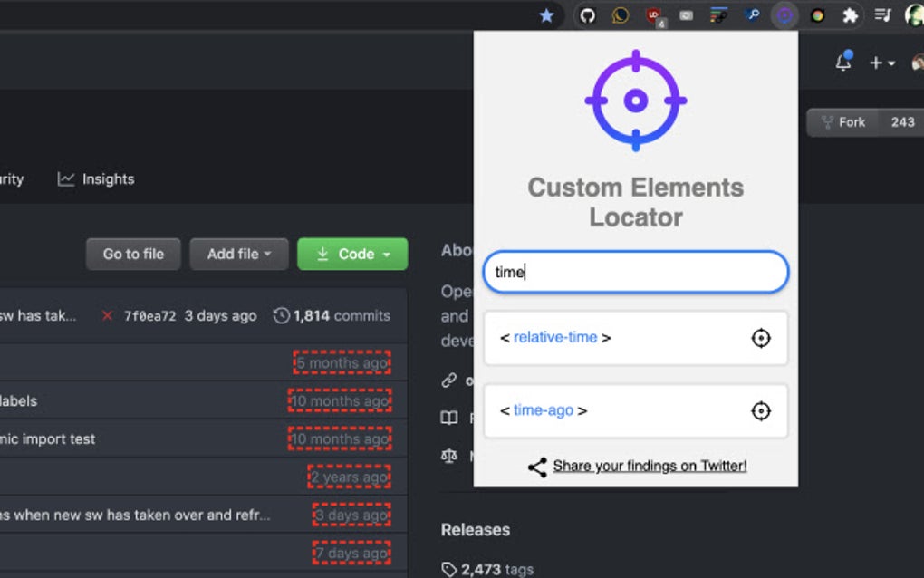This screenshot has height=578, width=924.
Task: Open the + create new dropdown
Action: coord(881,63)
